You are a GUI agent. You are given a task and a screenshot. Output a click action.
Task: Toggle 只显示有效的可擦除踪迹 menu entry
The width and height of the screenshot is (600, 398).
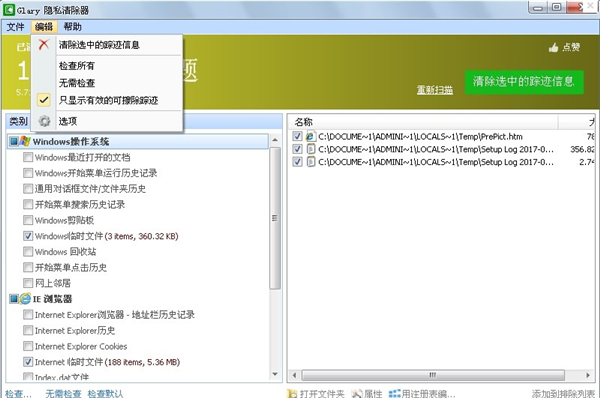coord(107,101)
